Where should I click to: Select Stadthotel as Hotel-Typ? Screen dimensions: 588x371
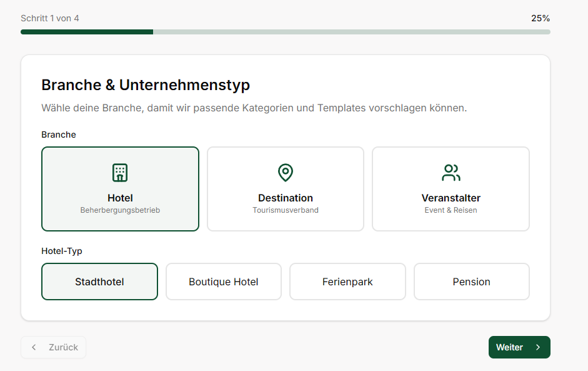99,282
